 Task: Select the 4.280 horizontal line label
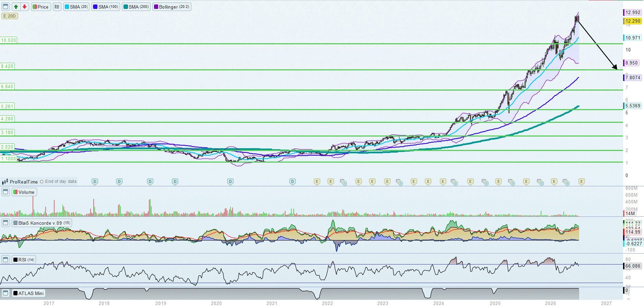coord(7,119)
